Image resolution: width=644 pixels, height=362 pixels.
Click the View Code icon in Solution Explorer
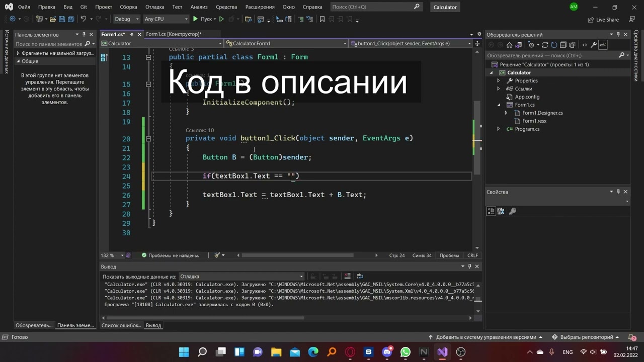point(585,45)
